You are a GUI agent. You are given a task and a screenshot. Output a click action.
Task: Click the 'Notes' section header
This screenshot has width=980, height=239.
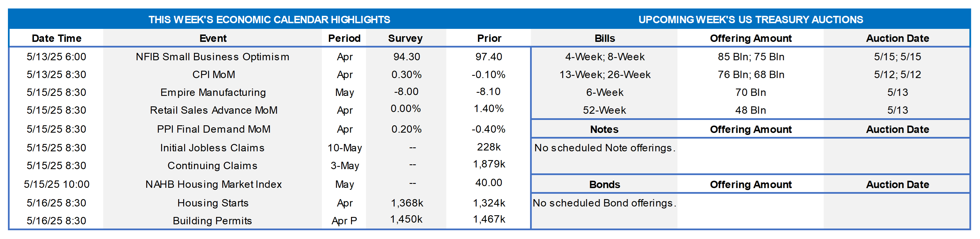click(604, 129)
